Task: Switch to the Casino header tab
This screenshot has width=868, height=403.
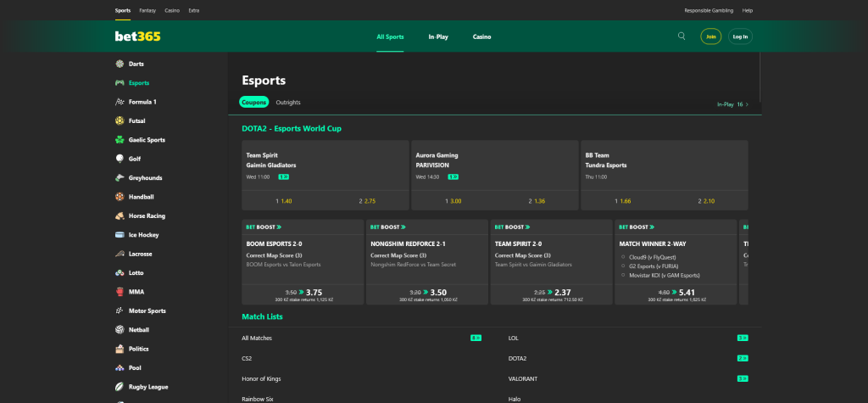Action: (x=481, y=37)
